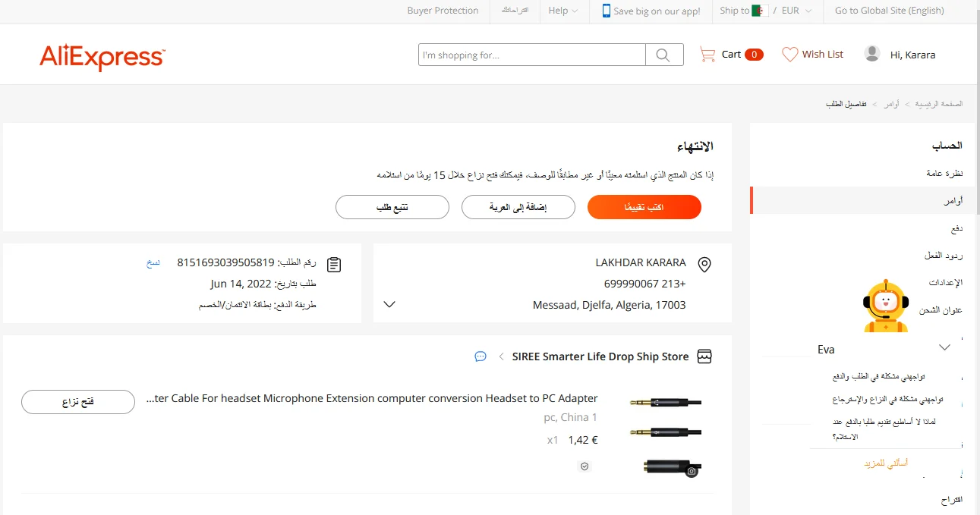Viewport: 980px width, 515px height.
Task: Expand the shipping address chevron
Action: click(x=389, y=304)
